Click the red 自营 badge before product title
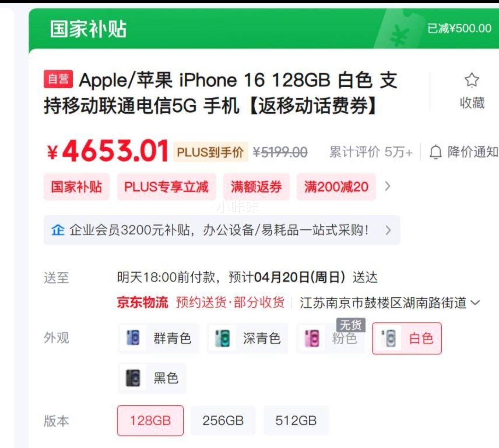Screen dimensions: 499x448 58,79
